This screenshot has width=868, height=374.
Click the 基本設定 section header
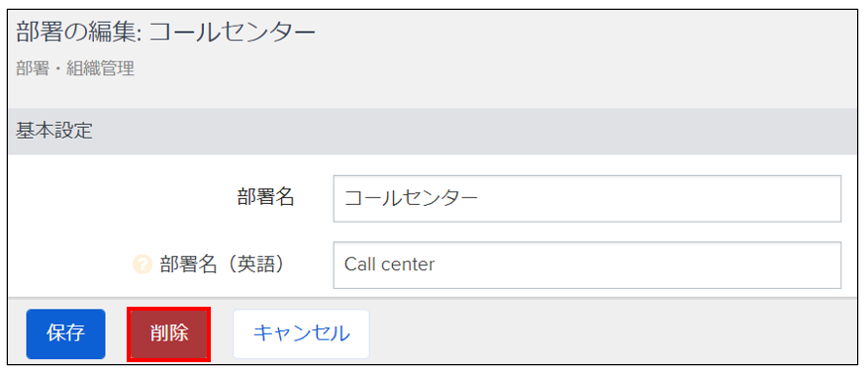[54, 132]
